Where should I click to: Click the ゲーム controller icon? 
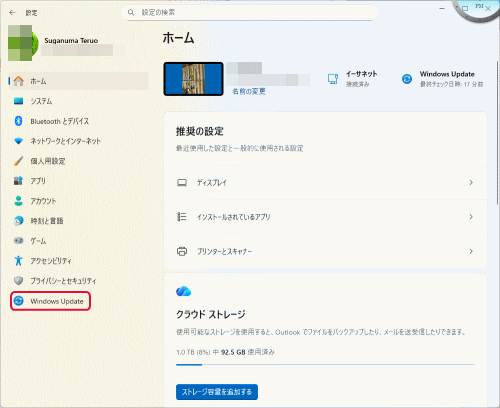[x=19, y=241]
